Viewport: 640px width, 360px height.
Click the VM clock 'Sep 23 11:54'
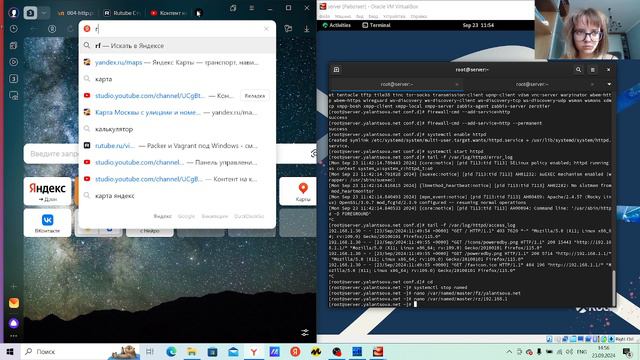(x=478, y=25)
